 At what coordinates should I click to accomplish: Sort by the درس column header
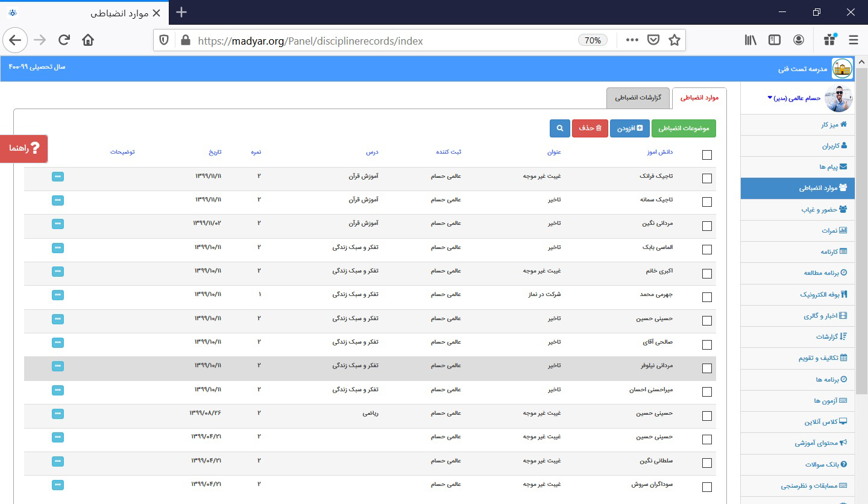click(x=373, y=152)
